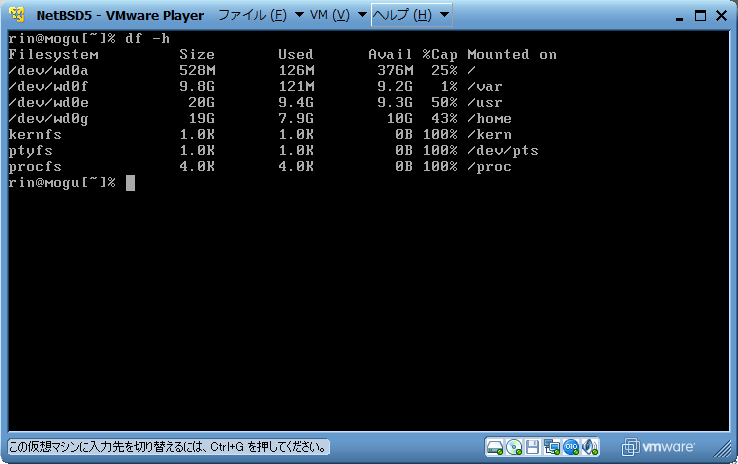The width and height of the screenshot is (738, 464).
Task: Click the /dev/wd0g filesystem entry
Action: pos(48,119)
